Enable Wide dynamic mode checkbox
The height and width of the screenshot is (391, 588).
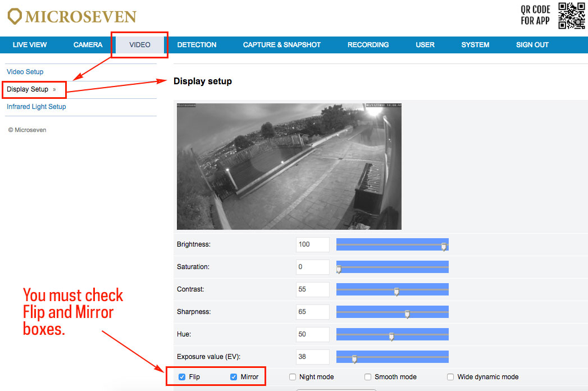point(450,377)
